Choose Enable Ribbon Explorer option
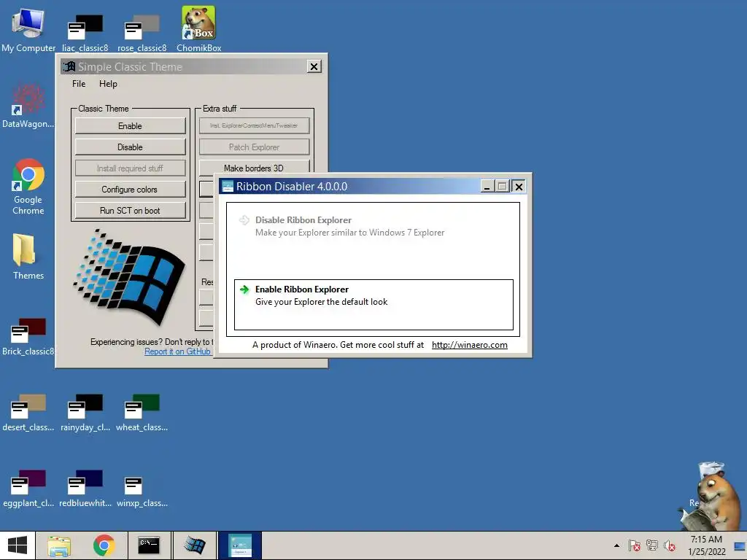Image resolution: width=747 pixels, height=560 pixels. pyautogui.click(x=373, y=305)
